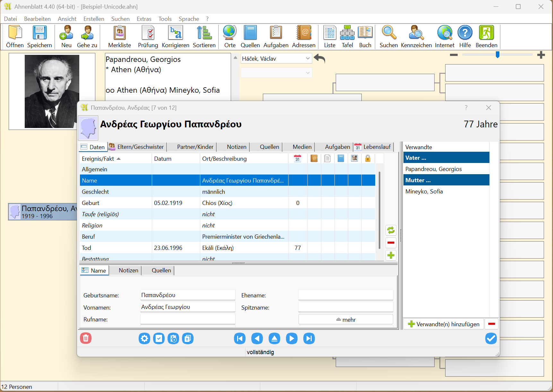Image resolution: width=553 pixels, height=392 pixels.
Task: Open the Extras menu
Action: tap(144, 19)
